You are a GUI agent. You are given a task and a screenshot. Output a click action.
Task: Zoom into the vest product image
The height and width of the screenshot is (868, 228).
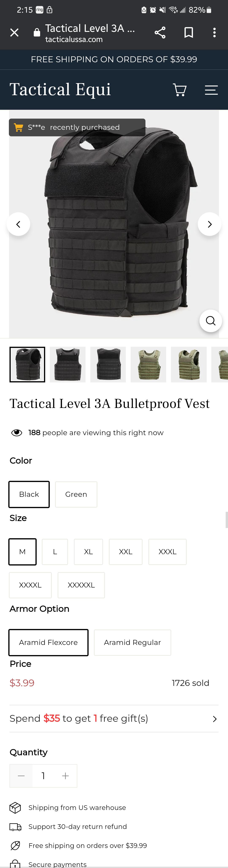point(210,321)
